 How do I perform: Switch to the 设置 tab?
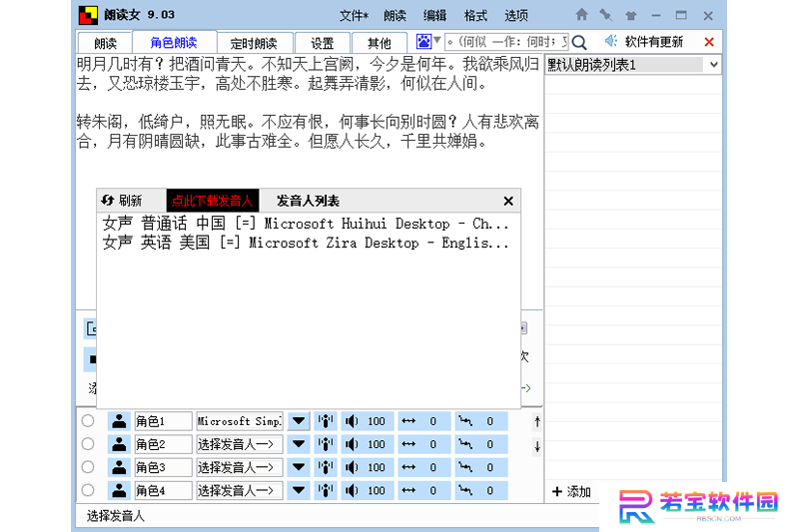322,43
